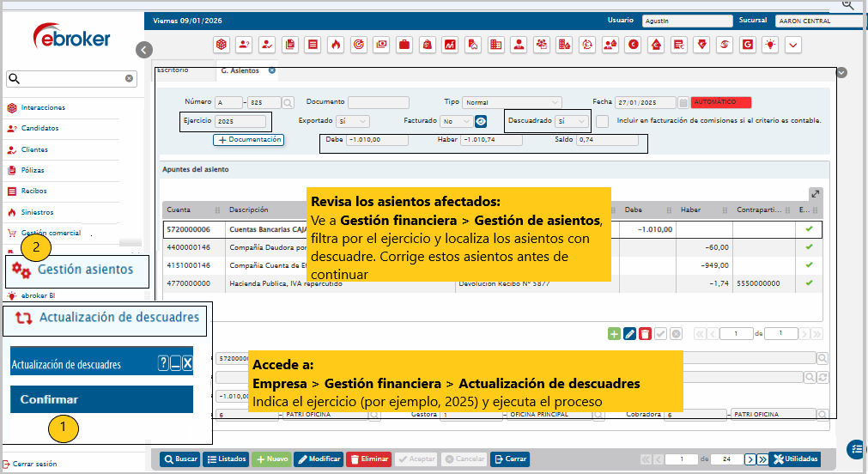This screenshot has height=474, width=868.
Task: Click the green add entry line icon
Action: point(614,334)
